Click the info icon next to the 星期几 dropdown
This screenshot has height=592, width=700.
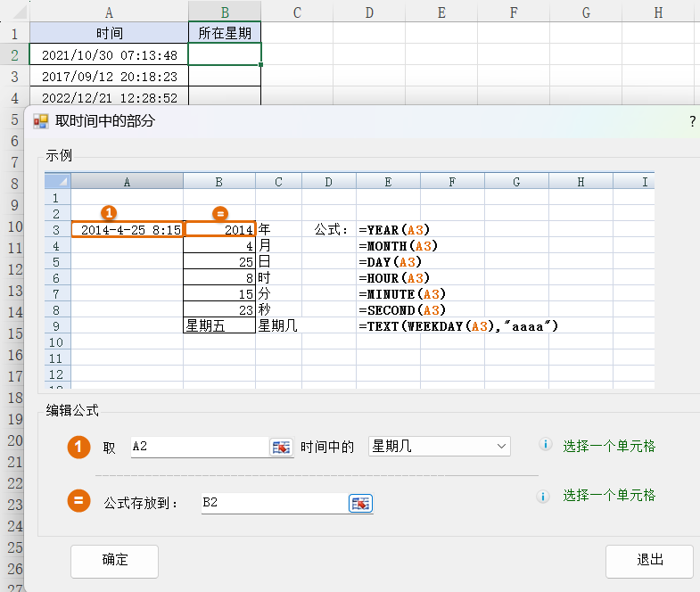pyautogui.click(x=543, y=445)
